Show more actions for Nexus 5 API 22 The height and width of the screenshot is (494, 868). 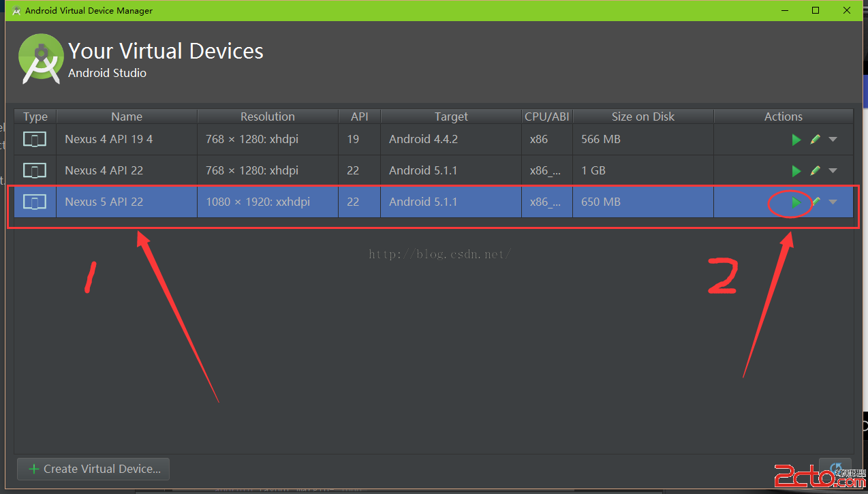833,202
